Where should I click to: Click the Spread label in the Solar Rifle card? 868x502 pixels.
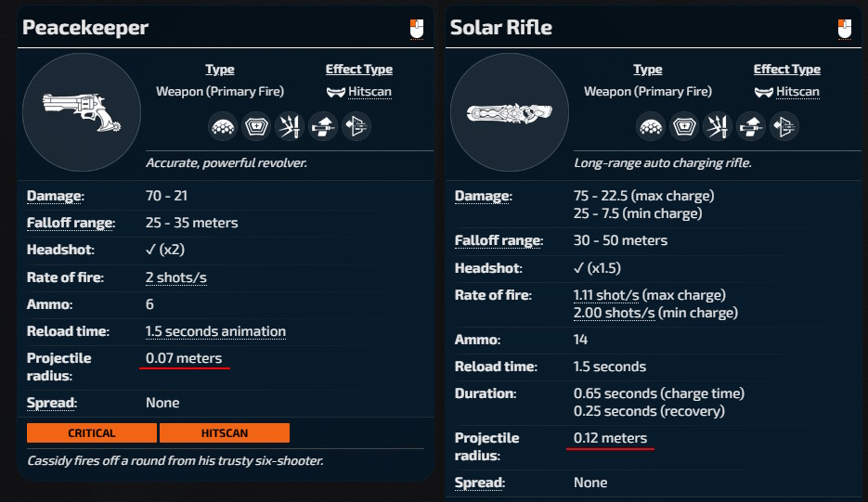[479, 483]
